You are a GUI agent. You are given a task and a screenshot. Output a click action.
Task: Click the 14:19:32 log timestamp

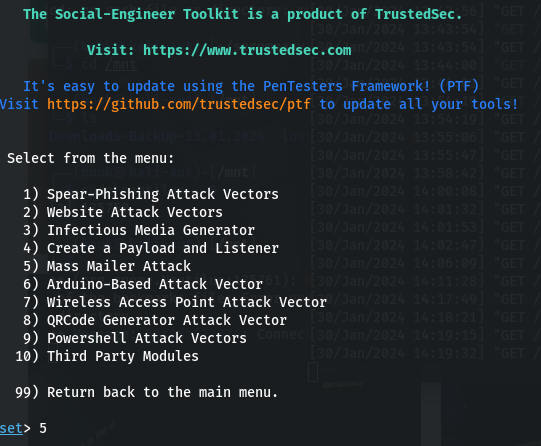tap(445, 353)
